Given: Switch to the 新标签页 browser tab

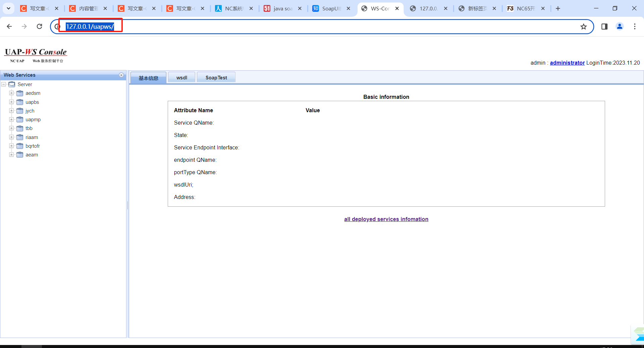Looking at the screenshot, I should (477, 8).
